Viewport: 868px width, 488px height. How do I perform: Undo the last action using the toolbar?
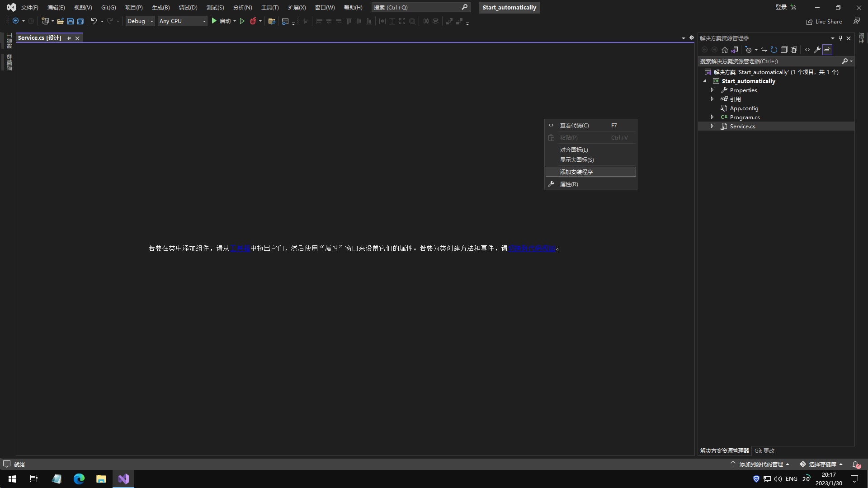[94, 21]
